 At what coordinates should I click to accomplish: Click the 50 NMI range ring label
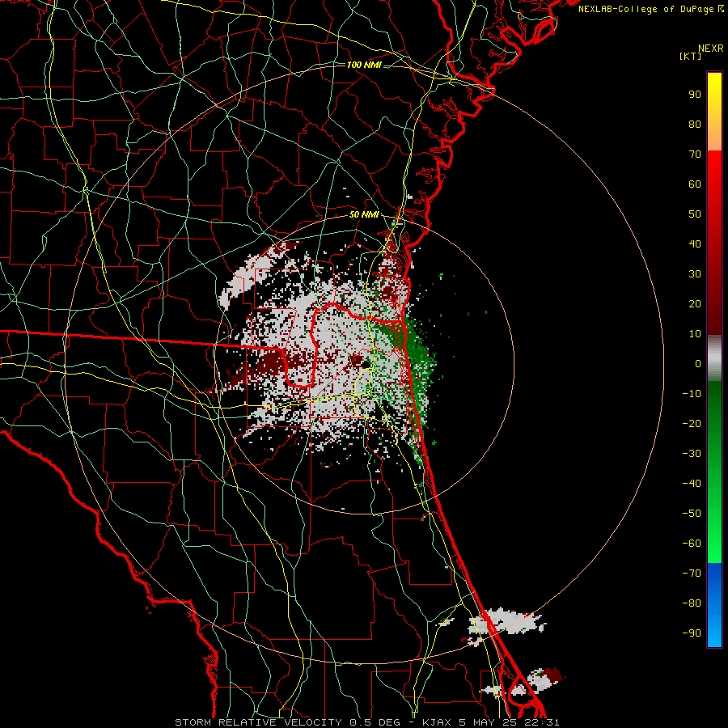point(364,214)
